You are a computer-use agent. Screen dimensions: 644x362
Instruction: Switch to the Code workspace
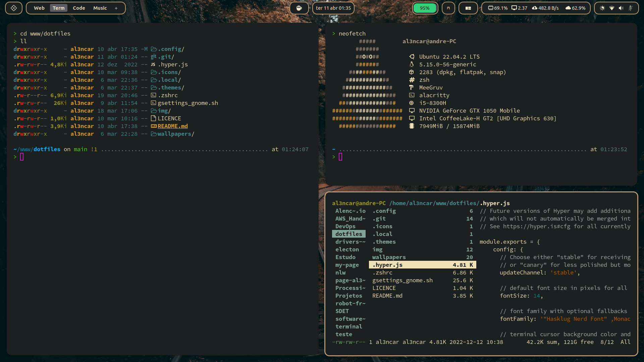79,8
